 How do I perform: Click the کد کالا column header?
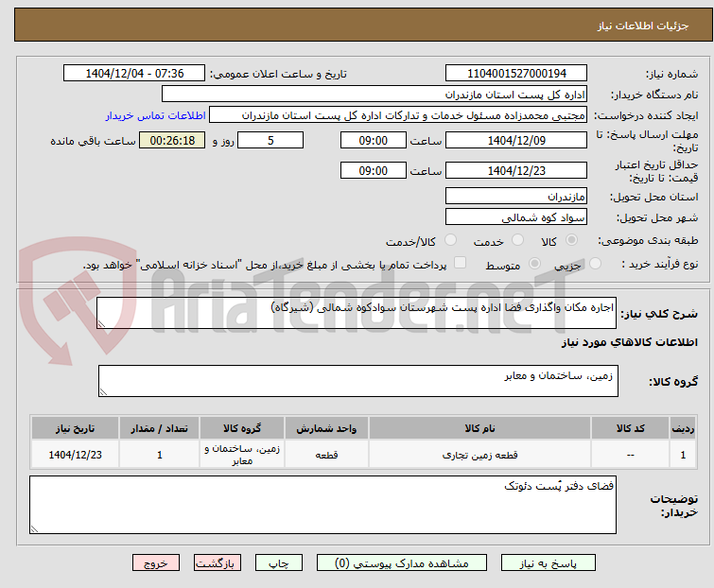point(630,428)
